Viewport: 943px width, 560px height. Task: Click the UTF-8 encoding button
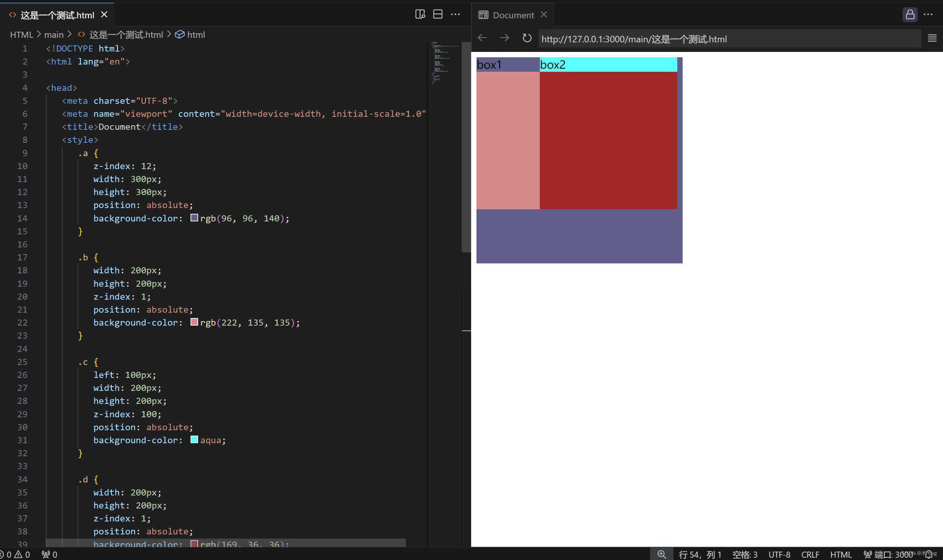pos(779,554)
